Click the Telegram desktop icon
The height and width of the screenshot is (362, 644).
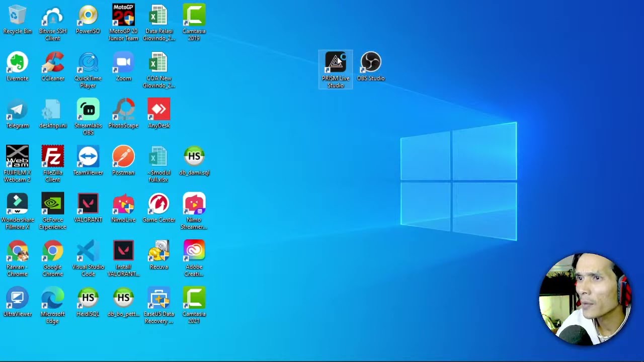tap(18, 115)
